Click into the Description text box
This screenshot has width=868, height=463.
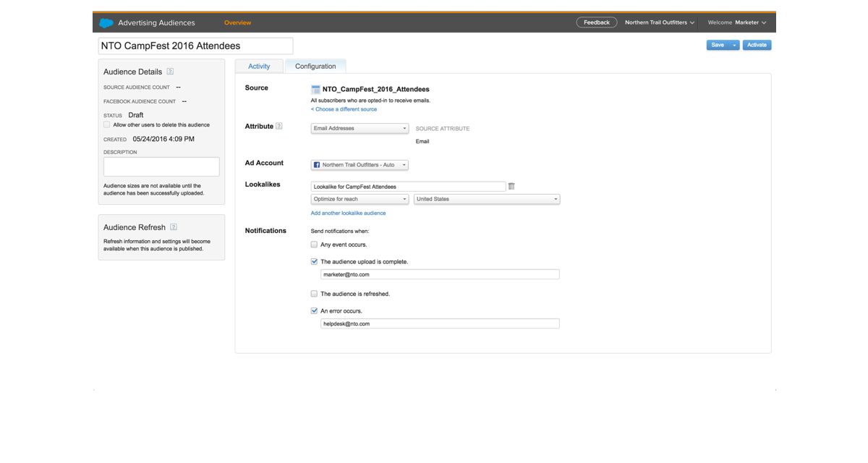point(161,166)
